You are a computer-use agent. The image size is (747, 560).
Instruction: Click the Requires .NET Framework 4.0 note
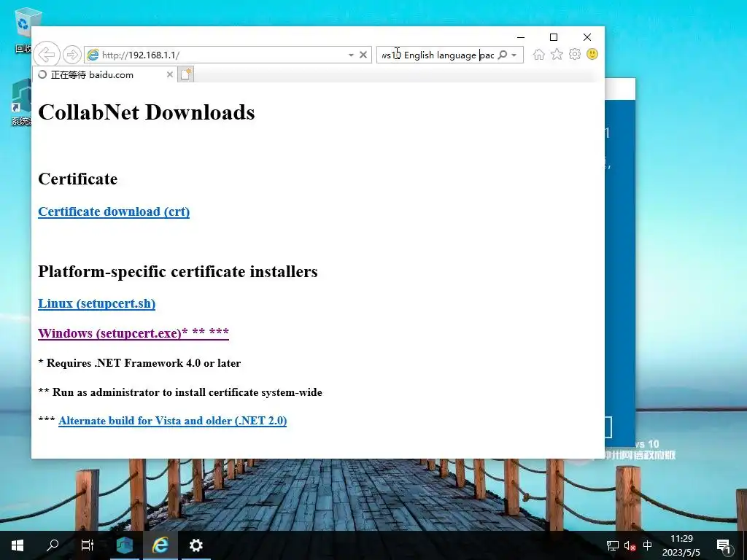pyautogui.click(x=139, y=363)
